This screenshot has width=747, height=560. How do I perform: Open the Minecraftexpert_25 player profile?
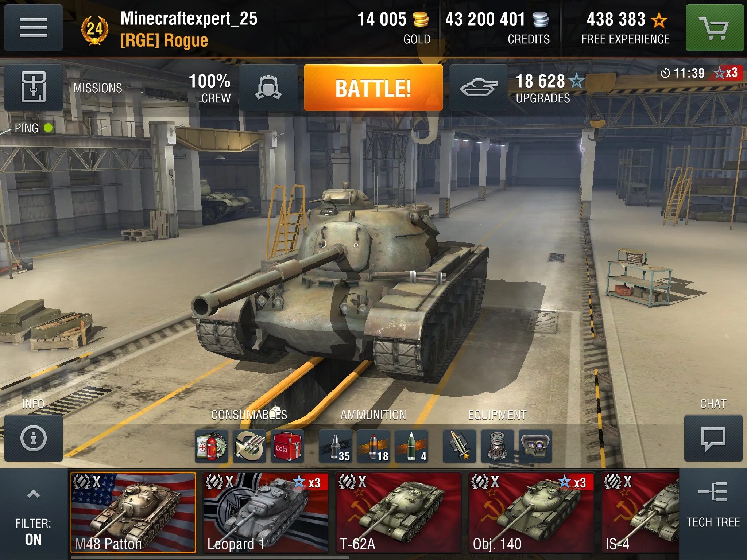coord(189,19)
